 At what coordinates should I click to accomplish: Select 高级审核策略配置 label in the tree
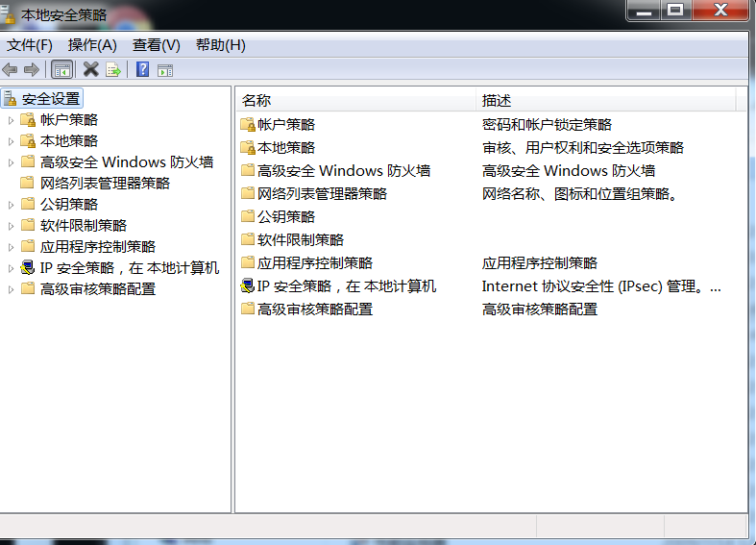tap(98, 289)
